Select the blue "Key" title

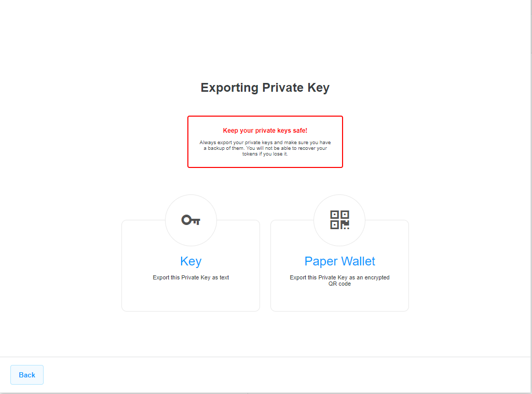(190, 261)
